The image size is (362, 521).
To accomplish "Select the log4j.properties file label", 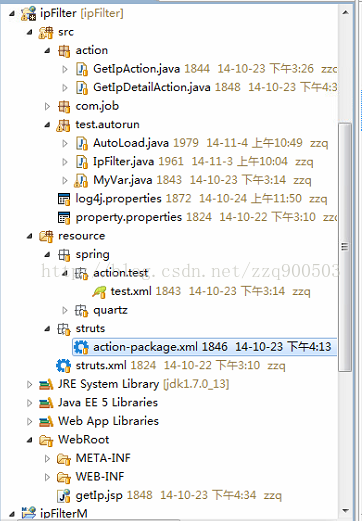I will [x=119, y=199].
